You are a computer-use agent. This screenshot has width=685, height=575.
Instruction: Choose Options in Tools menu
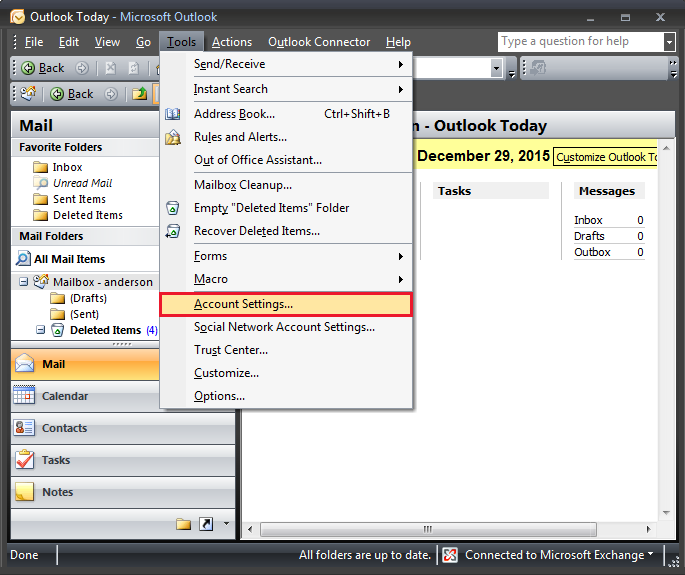(286, 396)
